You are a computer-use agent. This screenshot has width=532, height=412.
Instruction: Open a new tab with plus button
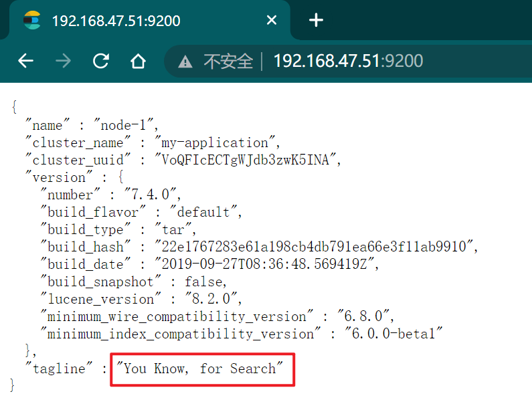click(316, 20)
